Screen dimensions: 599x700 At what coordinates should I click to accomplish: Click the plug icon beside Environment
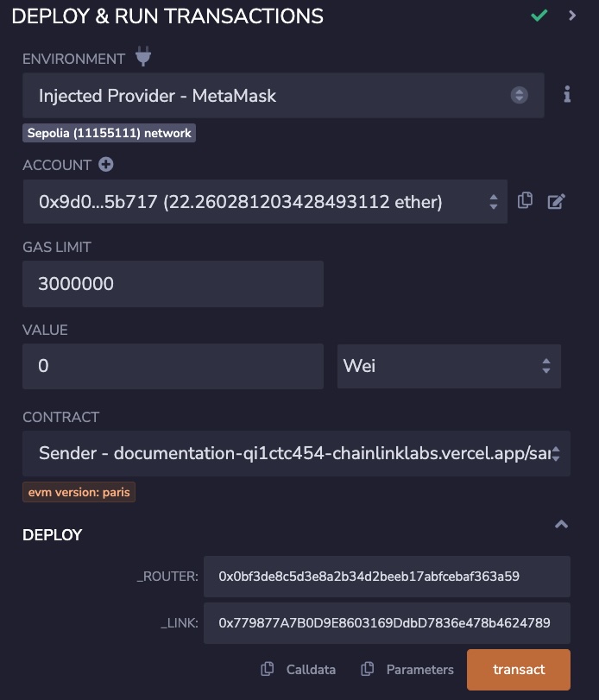click(x=143, y=56)
